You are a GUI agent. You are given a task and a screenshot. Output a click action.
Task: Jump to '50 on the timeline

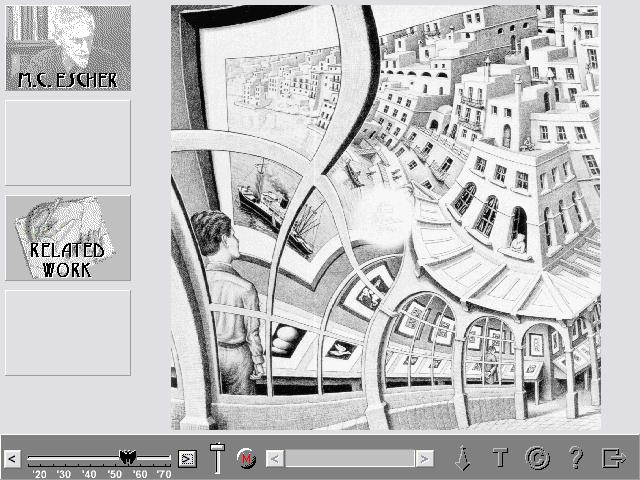click(x=114, y=474)
